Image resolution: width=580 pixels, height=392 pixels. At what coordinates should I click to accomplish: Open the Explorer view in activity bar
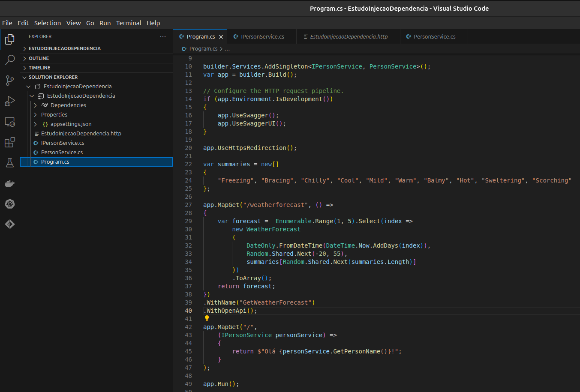[10, 39]
